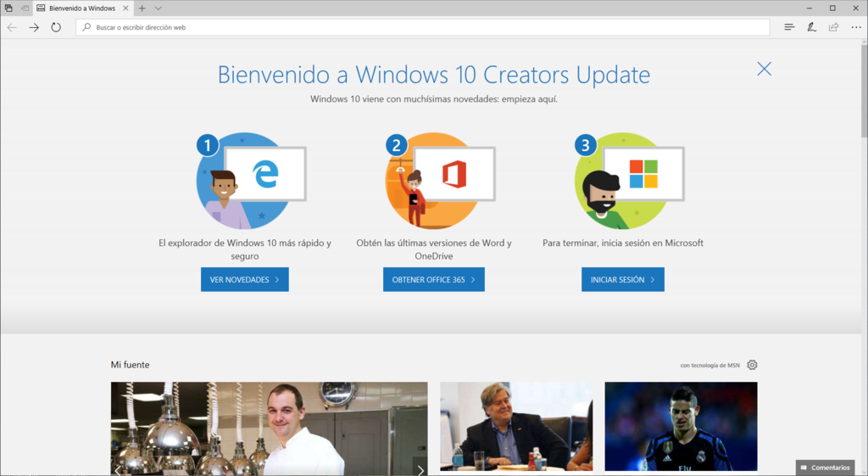
Task: Click previous arrow on news carousel
Action: [x=118, y=469]
